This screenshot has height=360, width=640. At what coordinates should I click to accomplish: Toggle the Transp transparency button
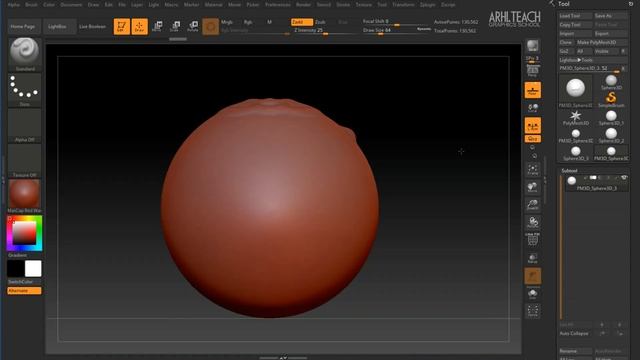(x=533, y=258)
